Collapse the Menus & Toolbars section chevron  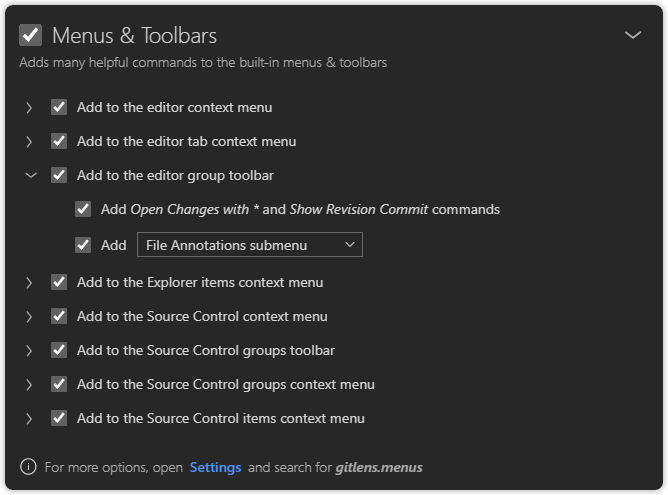click(633, 35)
